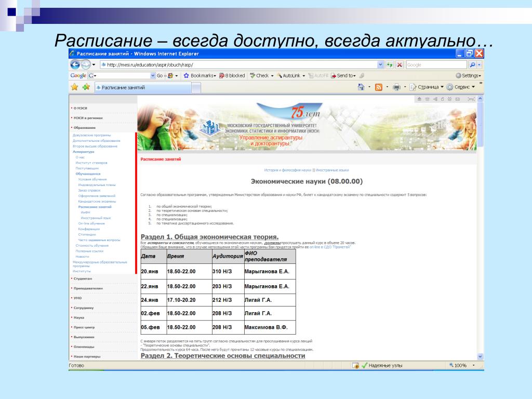Click Add to Favorites star-plus icon
This screenshot has width=532, height=399.
(86, 87)
